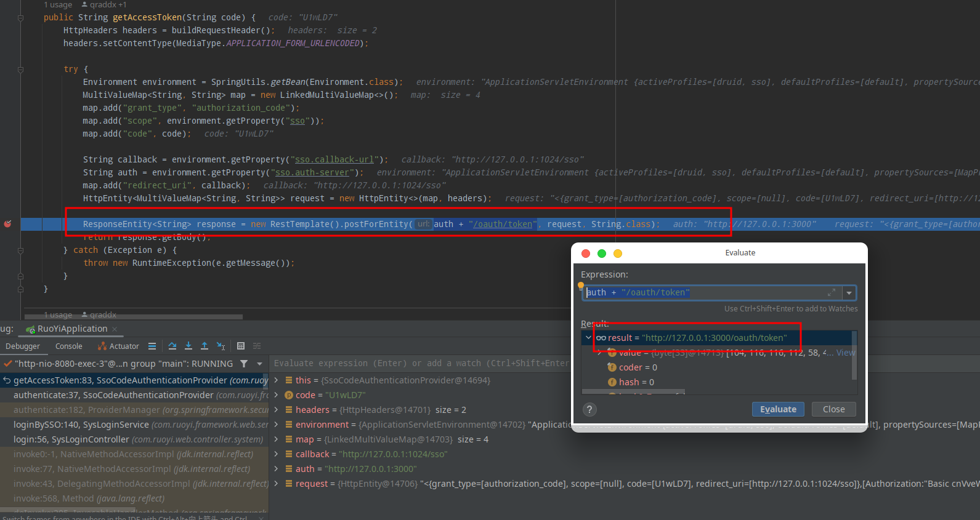Select invoke:568 Method frame
The image size is (980, 520).
click(134, 498)
